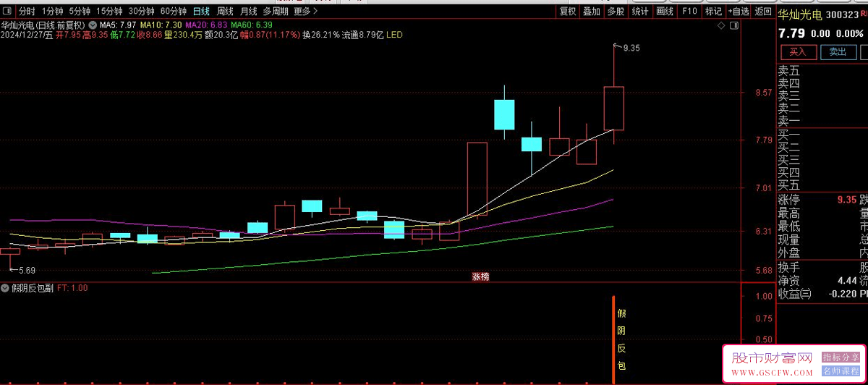This screenshot has width=868, height=385.
Task: Click the 假阴反包副 indicator name
Action: click(x=33, y=288)
